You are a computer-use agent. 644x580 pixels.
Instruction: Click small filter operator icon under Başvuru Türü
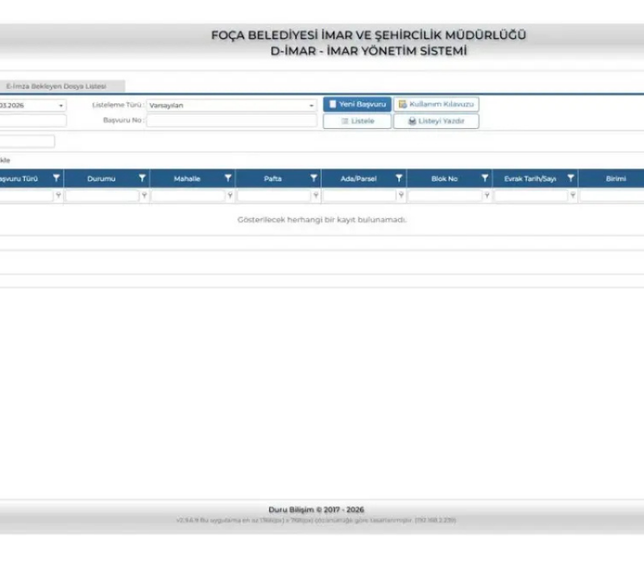[x=58, y=196]
